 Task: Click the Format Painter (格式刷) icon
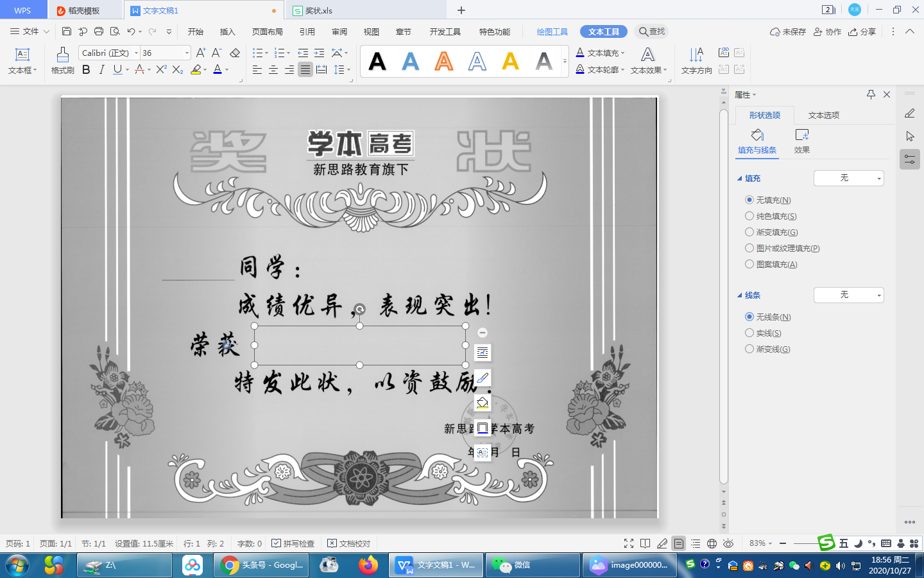63,60
